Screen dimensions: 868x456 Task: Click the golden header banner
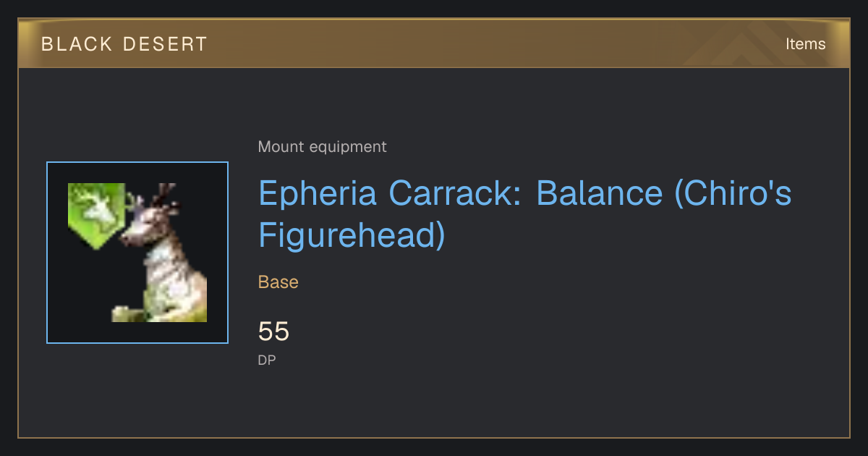pos(434,44)
